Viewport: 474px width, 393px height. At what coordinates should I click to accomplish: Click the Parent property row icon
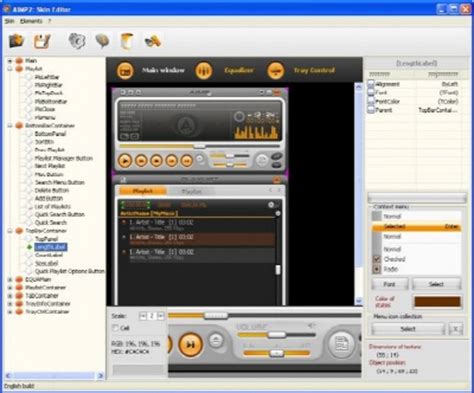371,110
